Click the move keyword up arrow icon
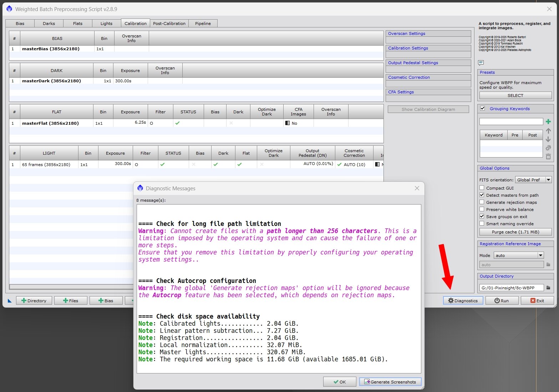The width and height of the screenshot is (559, 392). tap(548, 131)
